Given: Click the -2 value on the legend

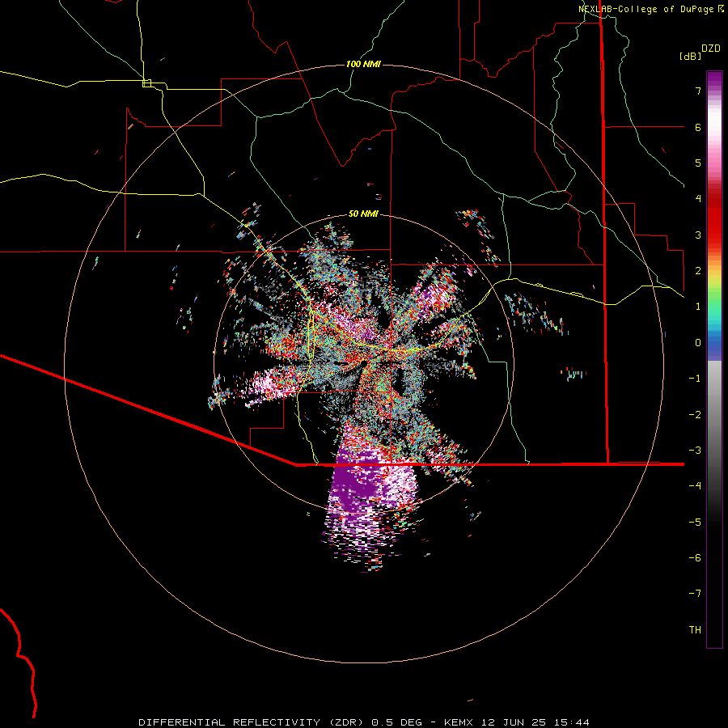Looking at the screenshot, I should [695, 415].
